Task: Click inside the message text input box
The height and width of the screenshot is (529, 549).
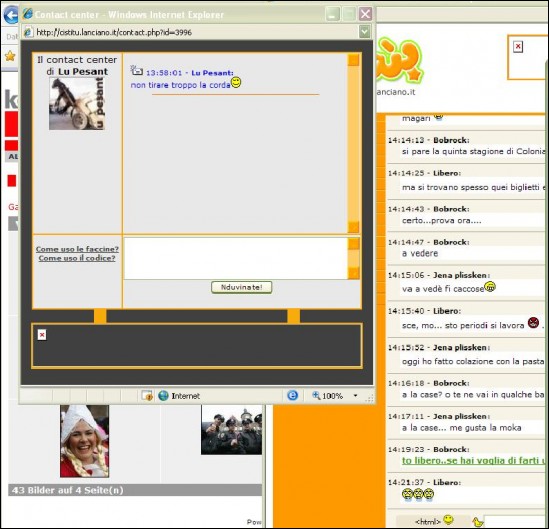Action: [236, 258]
